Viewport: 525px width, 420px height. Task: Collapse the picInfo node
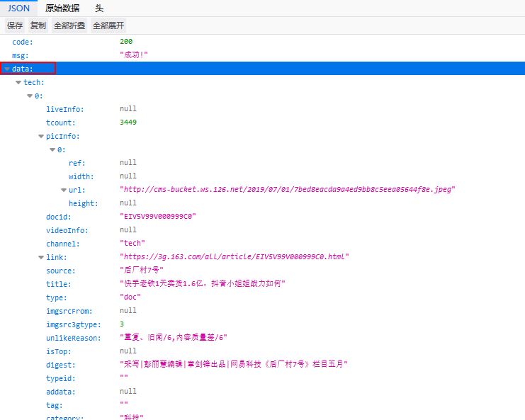[41, 136]
